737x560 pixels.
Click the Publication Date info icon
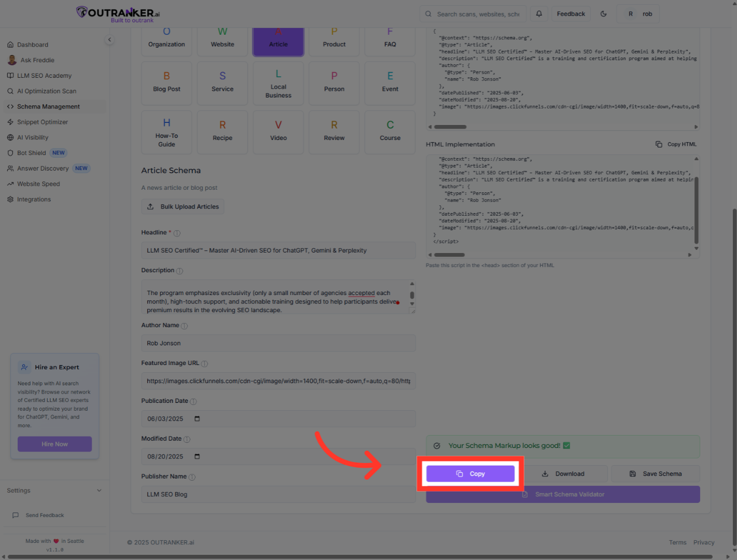193,402
